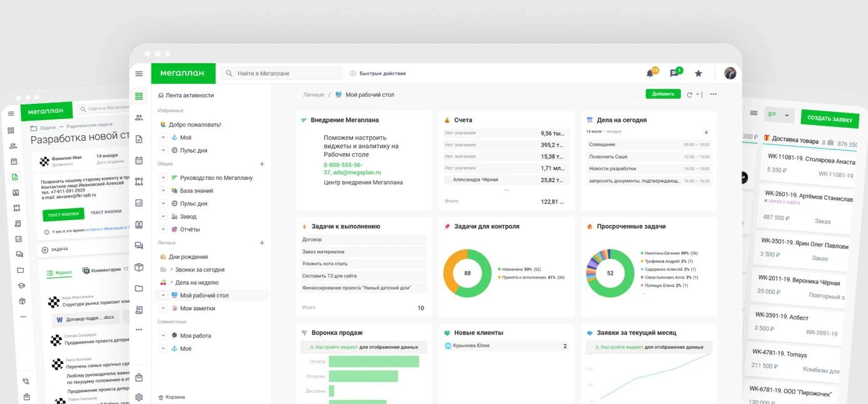
Task: Click phone icon in left background window
Action: [x=26, y=381]
